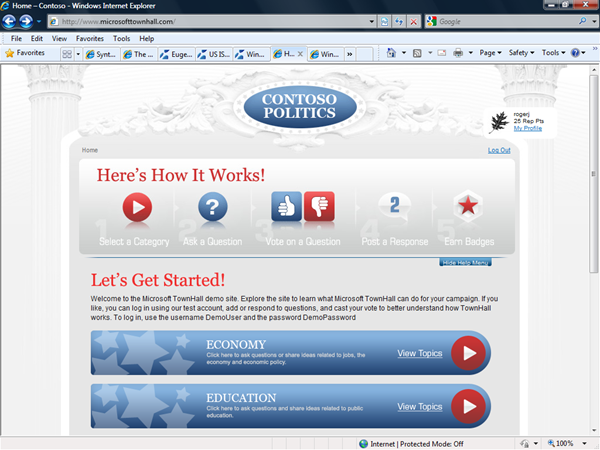Open the Favorites menu
The height and width of the screenshot is (450, 600).
click(90, 39)
